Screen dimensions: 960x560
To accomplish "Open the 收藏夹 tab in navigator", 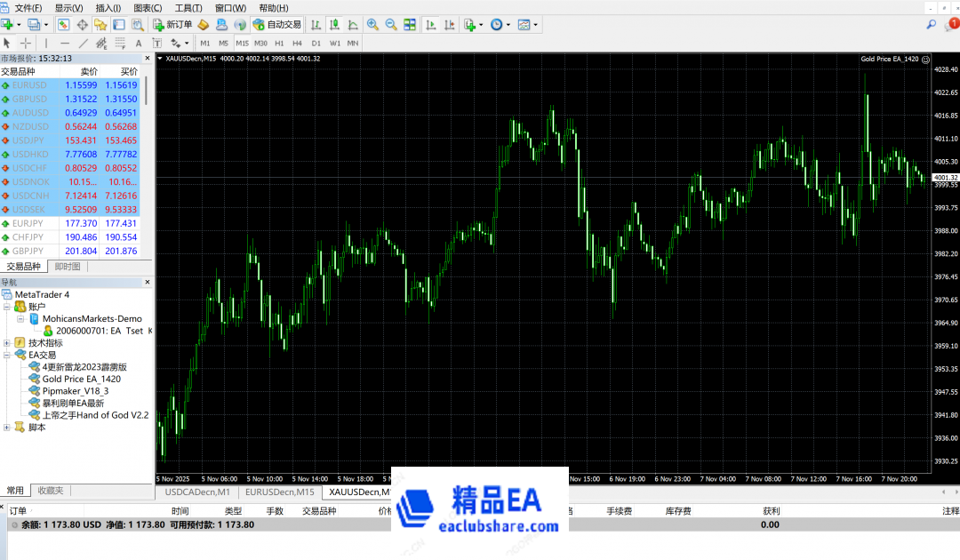I will coord(50,491).
